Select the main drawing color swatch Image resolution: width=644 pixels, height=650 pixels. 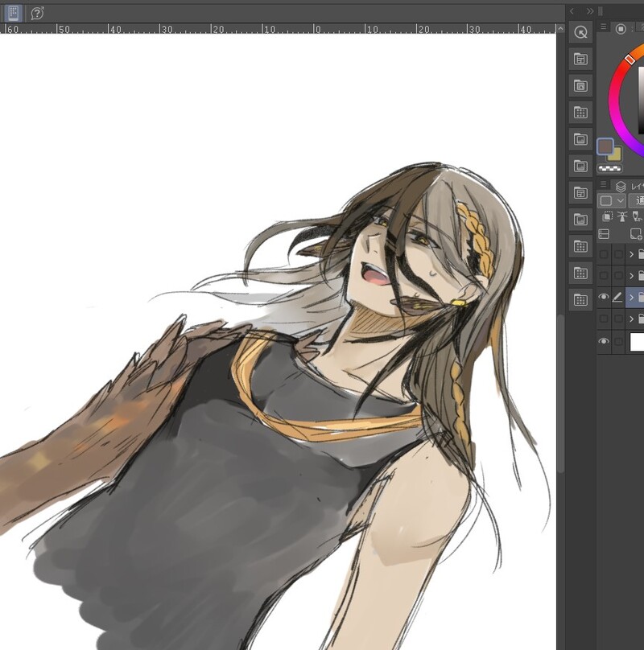(605, 146)
